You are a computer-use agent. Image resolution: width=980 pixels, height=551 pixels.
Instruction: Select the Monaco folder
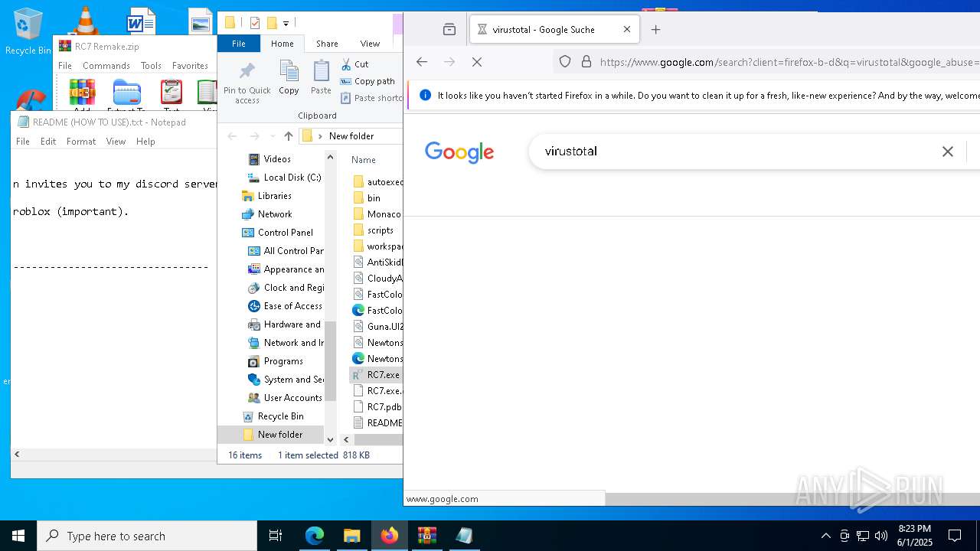click(384, 214)
